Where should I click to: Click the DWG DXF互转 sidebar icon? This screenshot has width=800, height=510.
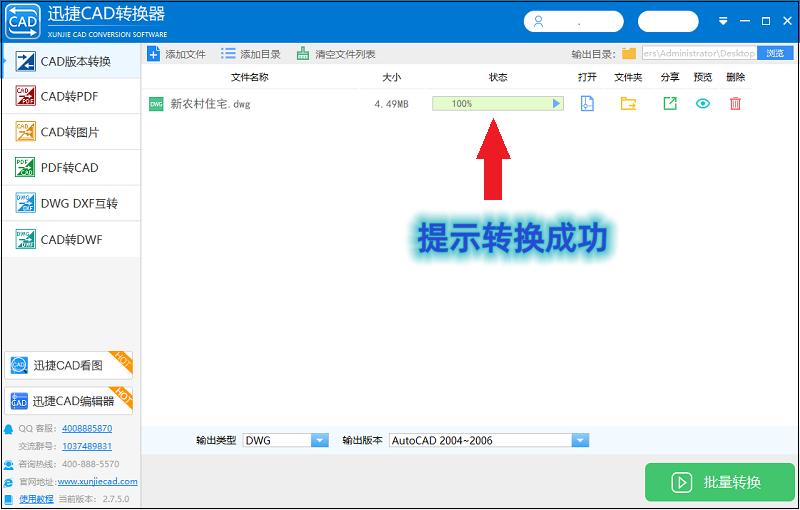[x=26, y=203]
